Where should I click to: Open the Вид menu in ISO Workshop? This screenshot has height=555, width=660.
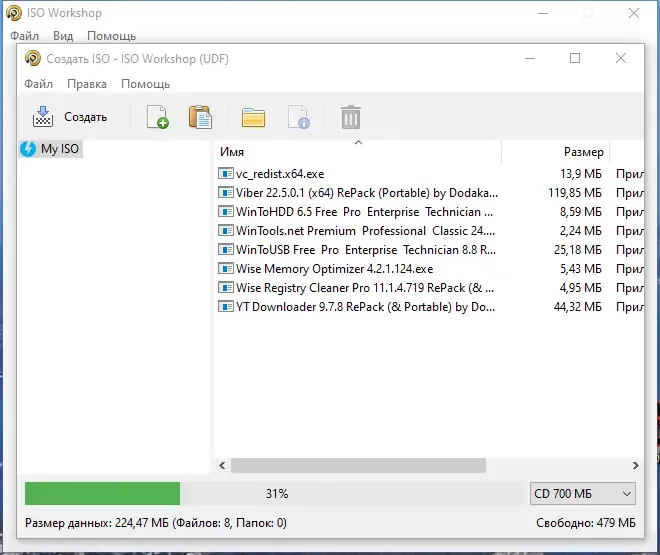63,36
